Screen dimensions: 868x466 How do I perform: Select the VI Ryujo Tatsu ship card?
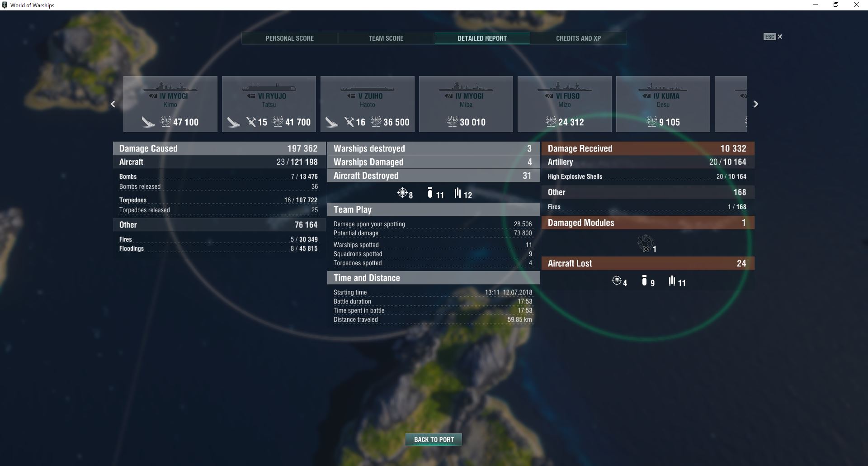[269, 104]
